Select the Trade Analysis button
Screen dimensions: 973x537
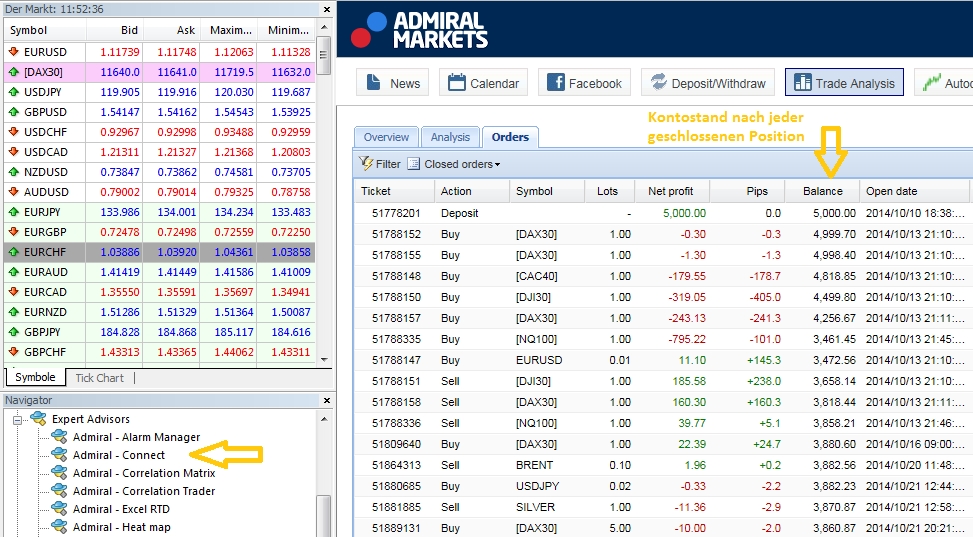tap(844, 83)
